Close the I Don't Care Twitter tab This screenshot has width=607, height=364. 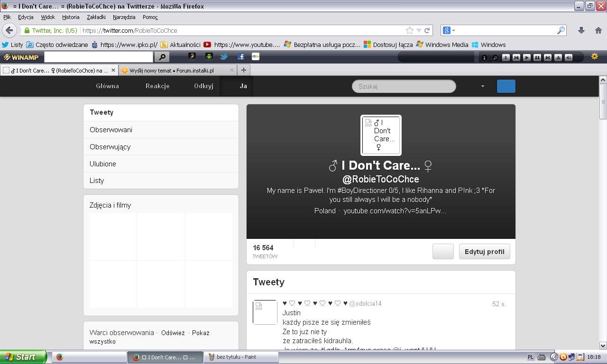[x=113, y=70]
